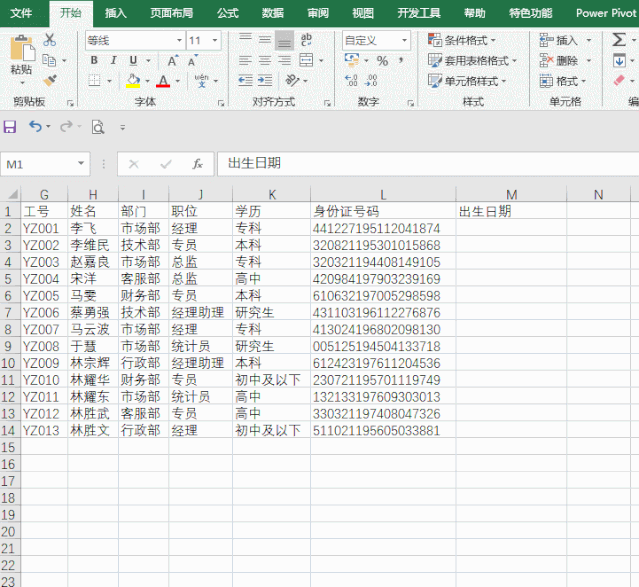Open the font name dropdown showing 等线
This screenshot has width=639, height=587.
click(179, 40)
